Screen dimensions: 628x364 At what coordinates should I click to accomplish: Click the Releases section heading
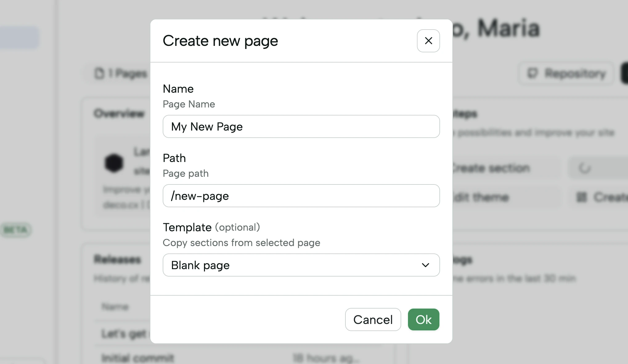(117, 260)
